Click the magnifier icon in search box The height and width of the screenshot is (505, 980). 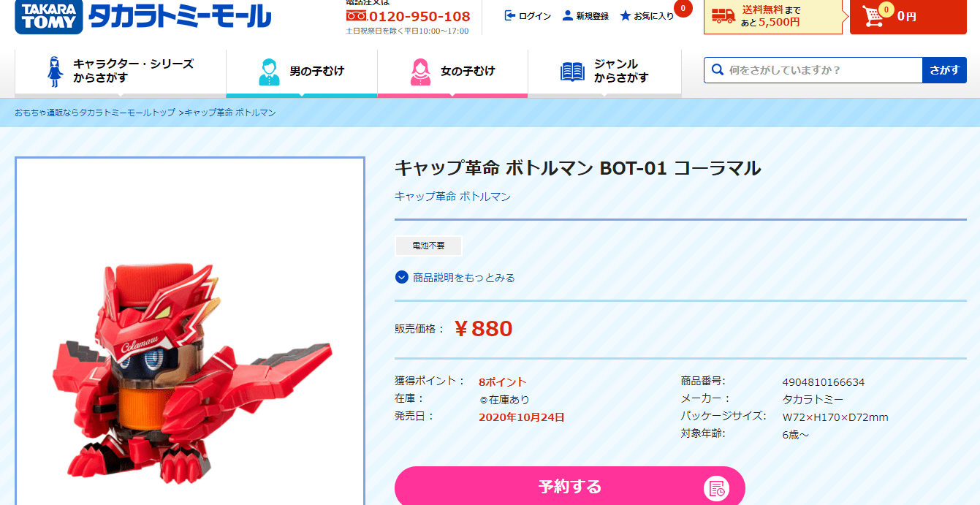[x=717, y=70]
